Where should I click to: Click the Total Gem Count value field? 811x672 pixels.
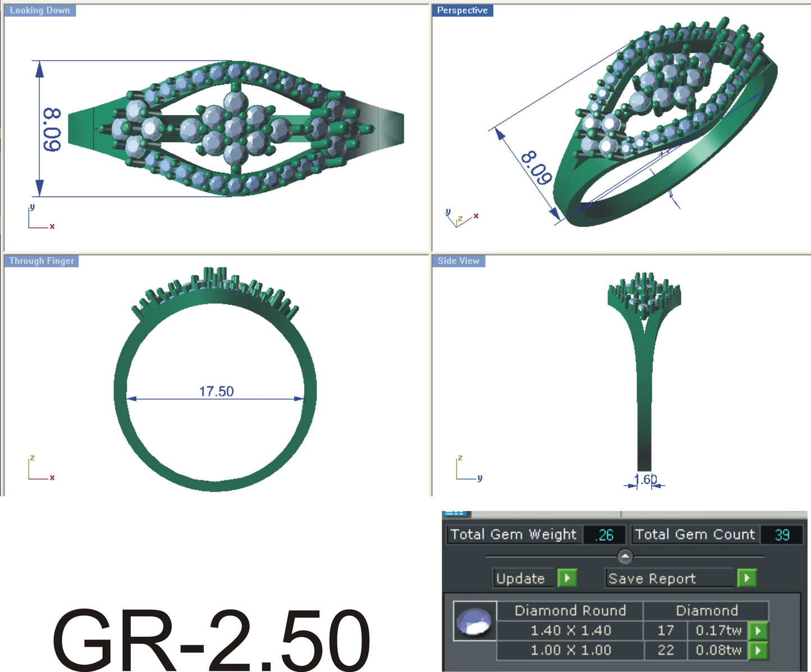coord(782,534)
